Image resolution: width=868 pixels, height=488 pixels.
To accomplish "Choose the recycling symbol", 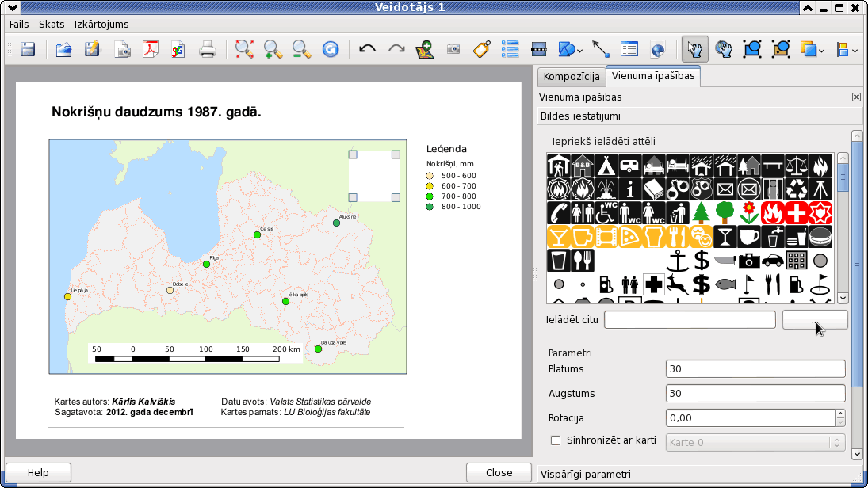I will point(797,189).
